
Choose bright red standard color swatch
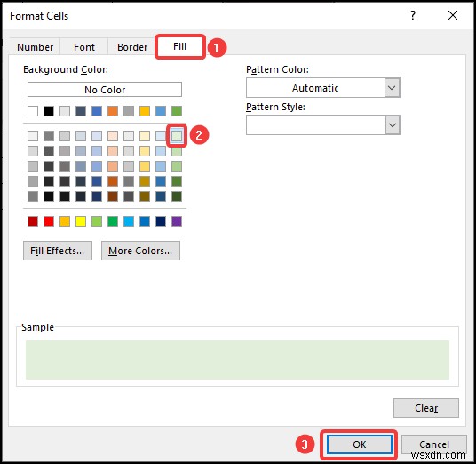click(x=49, y=221)
